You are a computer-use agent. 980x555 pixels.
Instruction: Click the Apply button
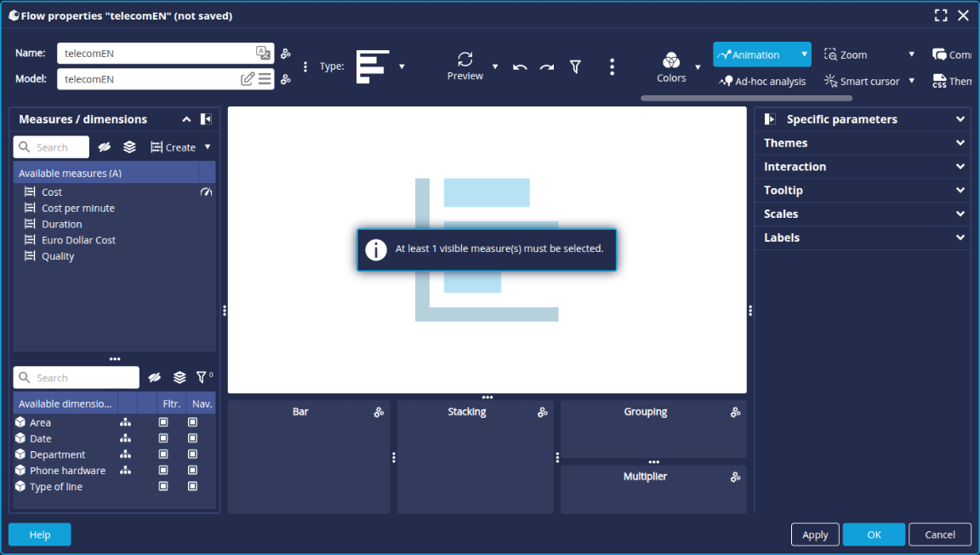(x=815, y=535)
